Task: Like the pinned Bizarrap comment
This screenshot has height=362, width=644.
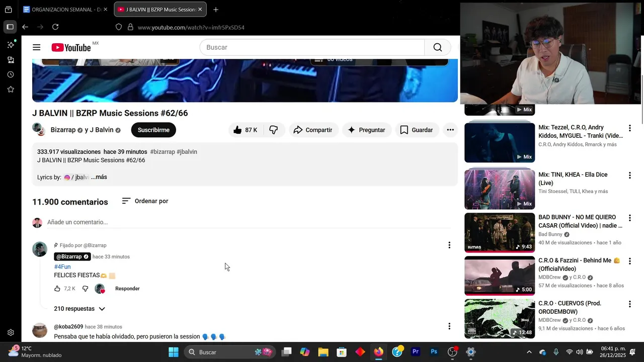Action: click(57, 289)
